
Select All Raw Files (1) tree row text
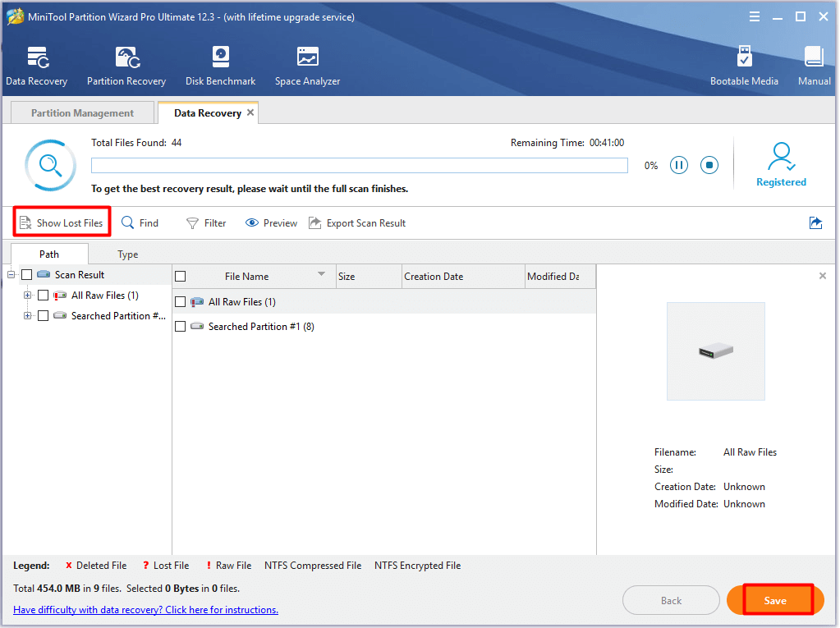coord(105,295)
